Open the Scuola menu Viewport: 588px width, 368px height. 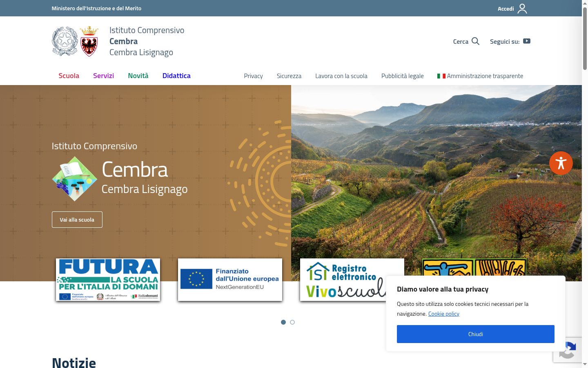pyautogui.click(x=69, y=76)
